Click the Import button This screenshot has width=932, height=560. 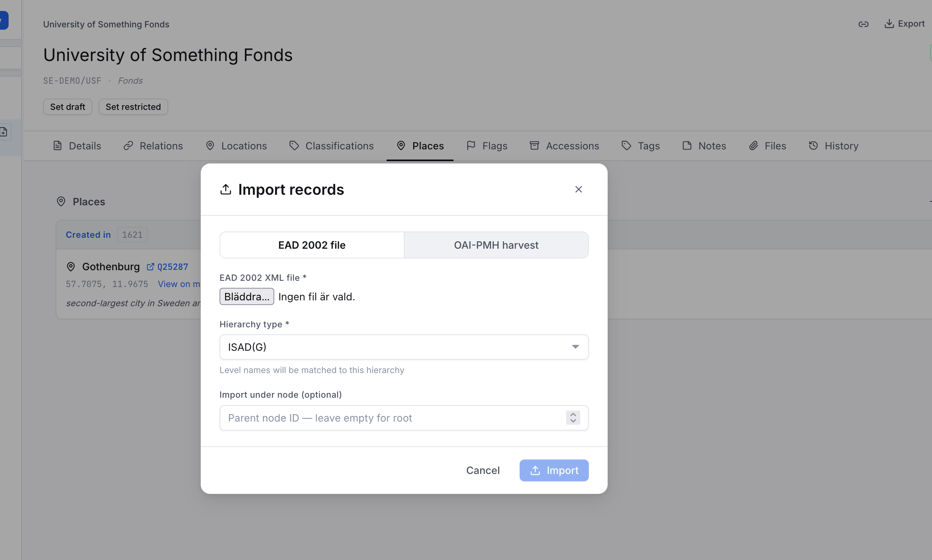554,470
